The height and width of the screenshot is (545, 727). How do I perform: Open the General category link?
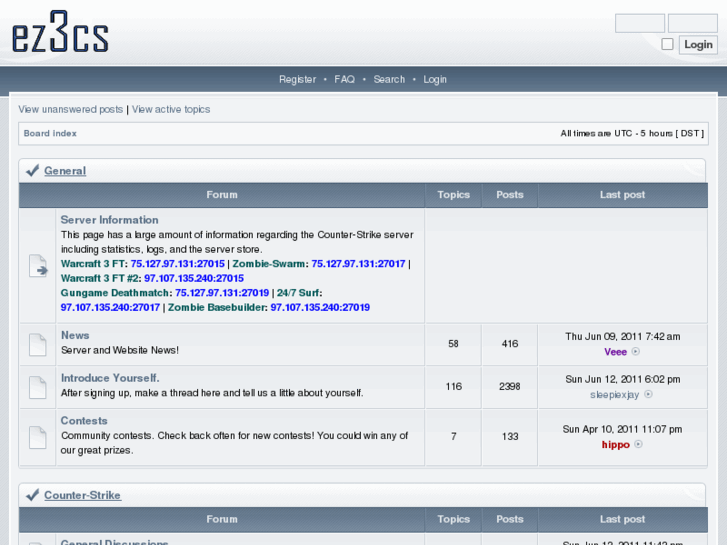coord(65,171)
